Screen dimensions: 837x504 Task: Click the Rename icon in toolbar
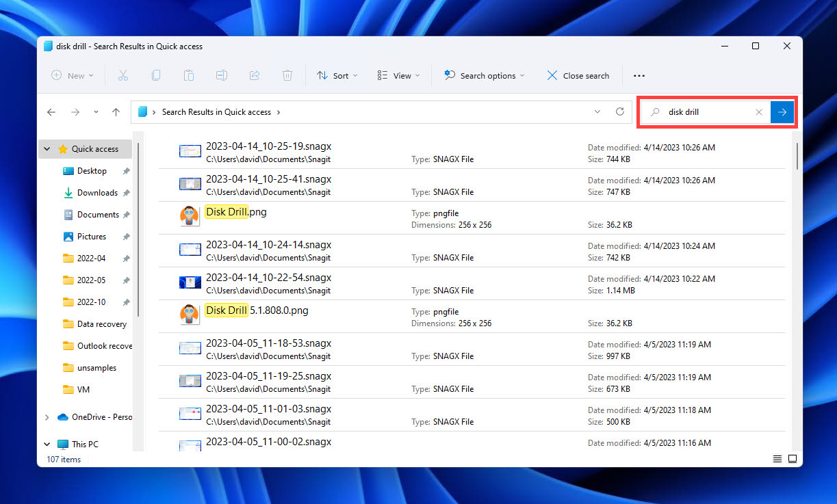point(222,75)
